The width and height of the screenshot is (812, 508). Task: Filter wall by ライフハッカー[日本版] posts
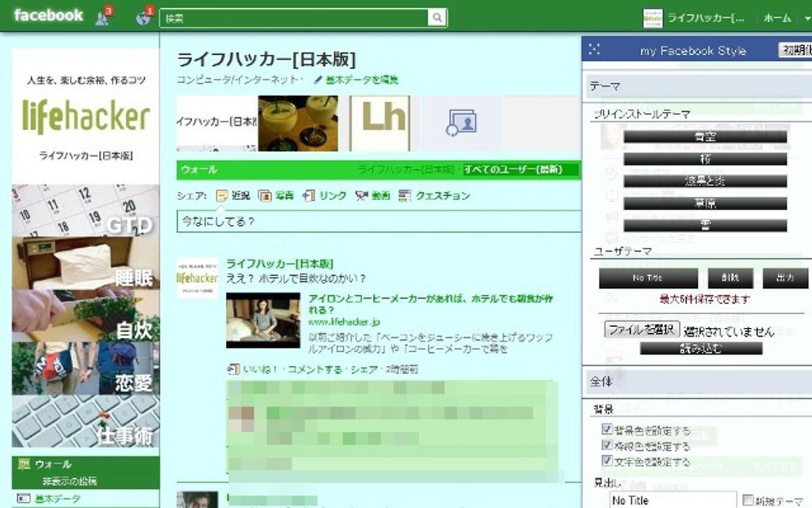[x=405, y=169]
